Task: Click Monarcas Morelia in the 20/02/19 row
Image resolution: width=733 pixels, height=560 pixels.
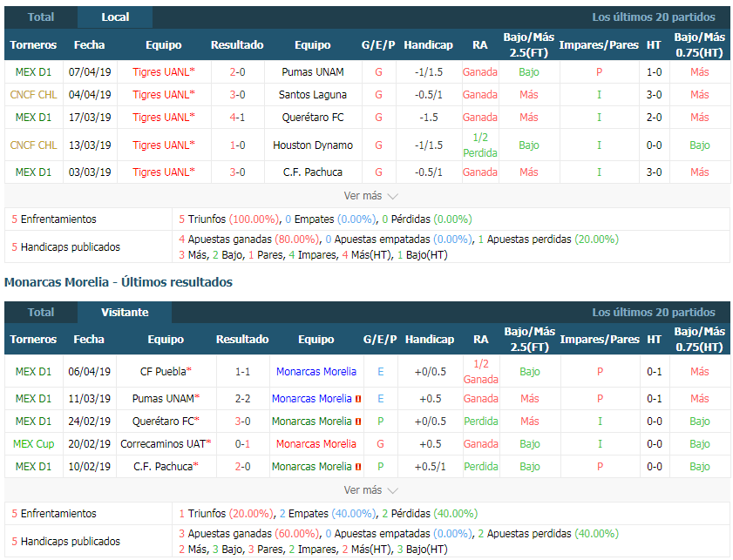Action: coord(316,443)
